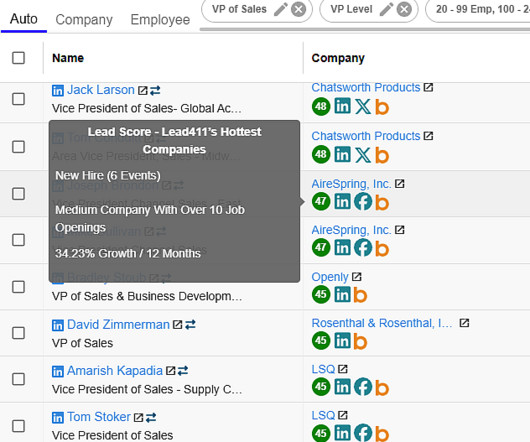The width and height of the screenshot is (530, 442).
Task: Click the swap arrows icon beside Jack Larson
Action: 155,91
